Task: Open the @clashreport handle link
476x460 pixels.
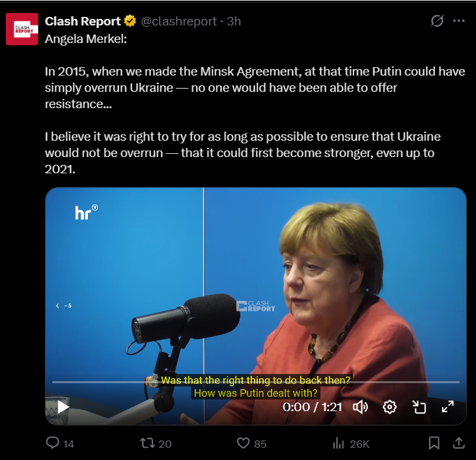Action: pos(179,22)
